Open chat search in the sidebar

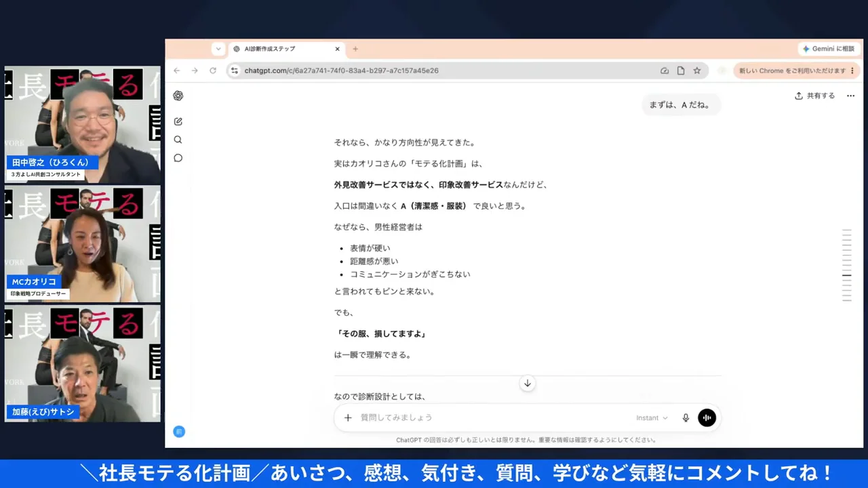[x=178, y=140]
